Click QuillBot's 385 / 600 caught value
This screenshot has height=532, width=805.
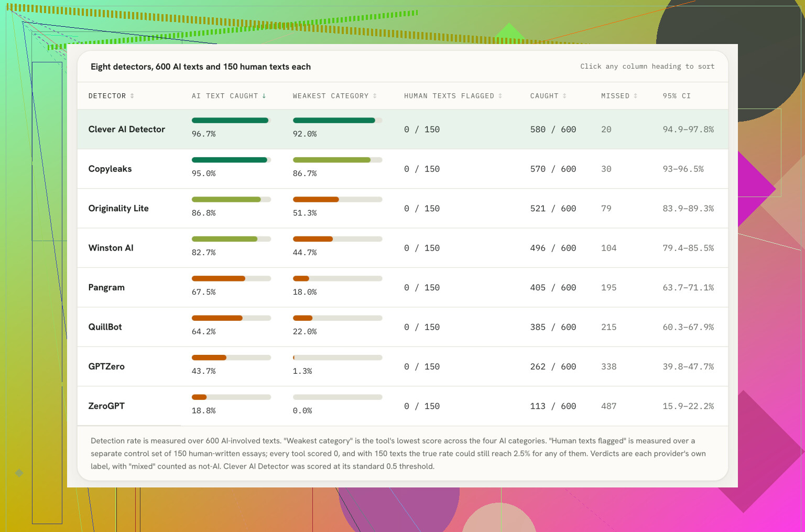click(x=553, y=327)
